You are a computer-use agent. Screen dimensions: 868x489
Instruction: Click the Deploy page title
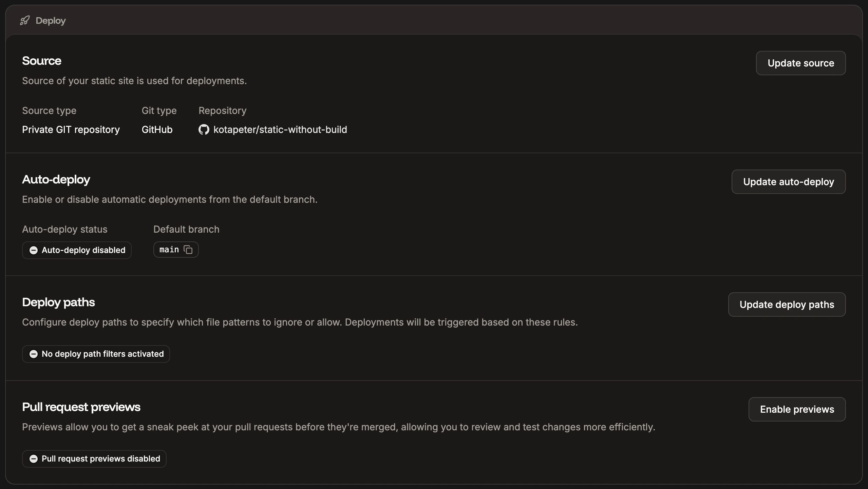coord(50,20)
